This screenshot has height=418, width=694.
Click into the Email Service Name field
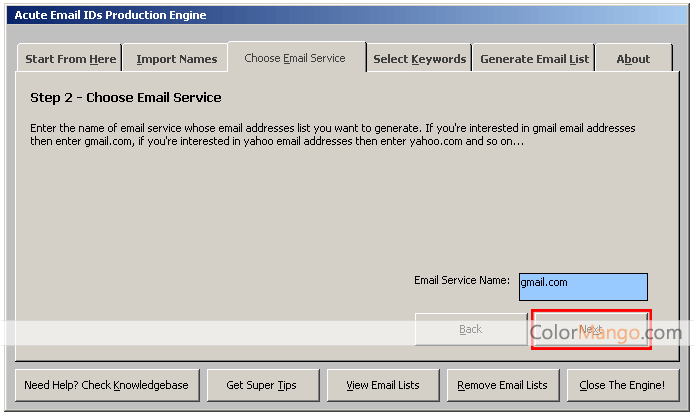click(583, 287)
